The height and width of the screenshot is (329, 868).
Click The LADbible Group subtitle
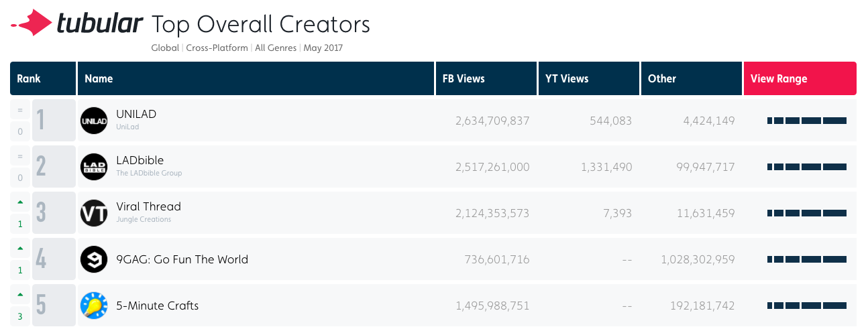click(149, 173)
